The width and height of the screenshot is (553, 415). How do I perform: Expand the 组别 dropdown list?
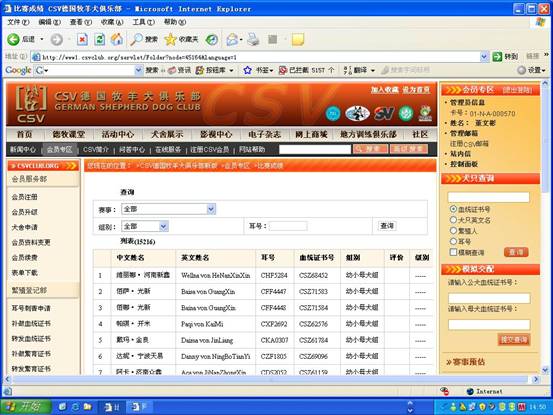coord(163,226)
